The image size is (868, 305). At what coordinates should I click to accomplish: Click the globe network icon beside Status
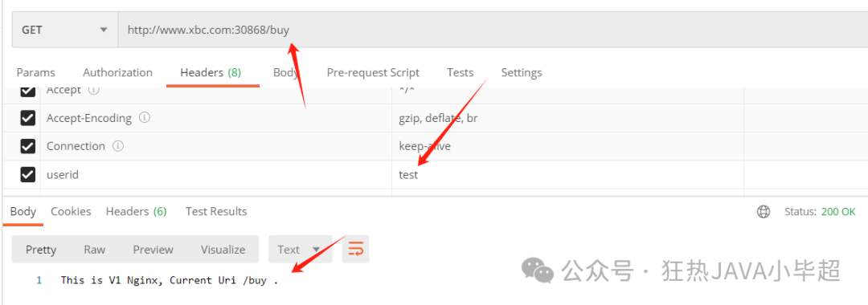[x=764, y=212]
